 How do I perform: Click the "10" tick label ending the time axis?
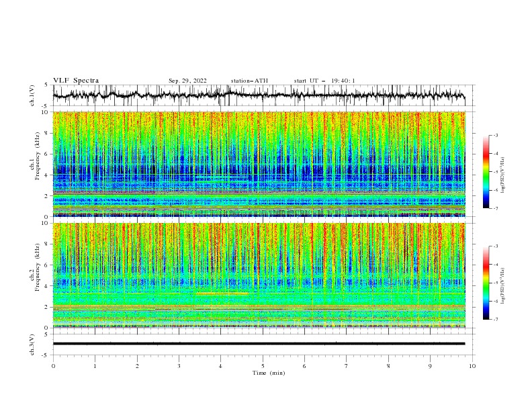pos(472,366)
